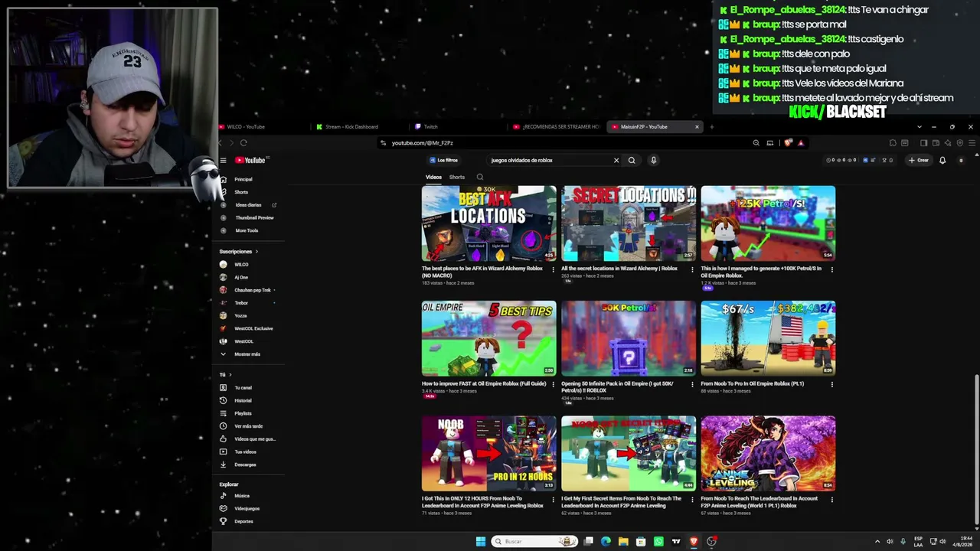Open File Explorer from the taskbar

(x=623, y=542)
